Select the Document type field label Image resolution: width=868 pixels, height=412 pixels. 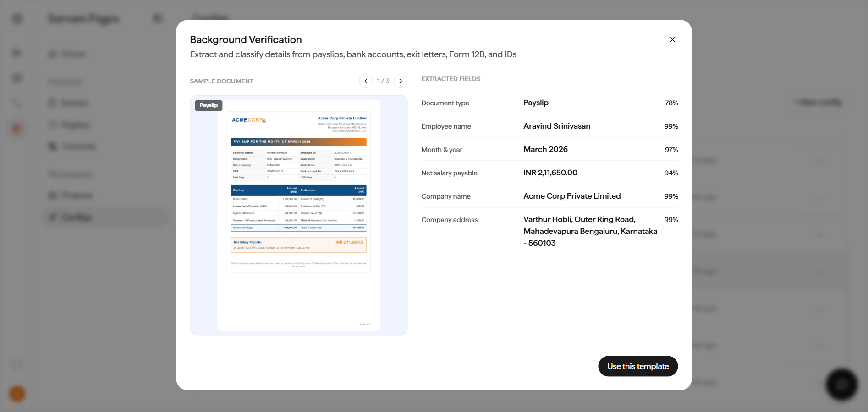[445, 103]
